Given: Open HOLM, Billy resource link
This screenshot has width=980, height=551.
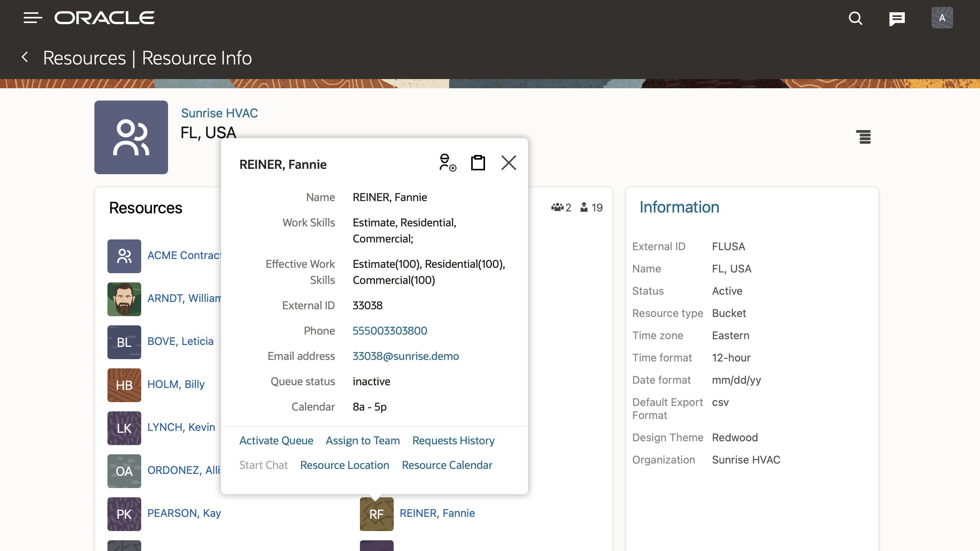Looking at the screenshot, I should coord(176,384).
